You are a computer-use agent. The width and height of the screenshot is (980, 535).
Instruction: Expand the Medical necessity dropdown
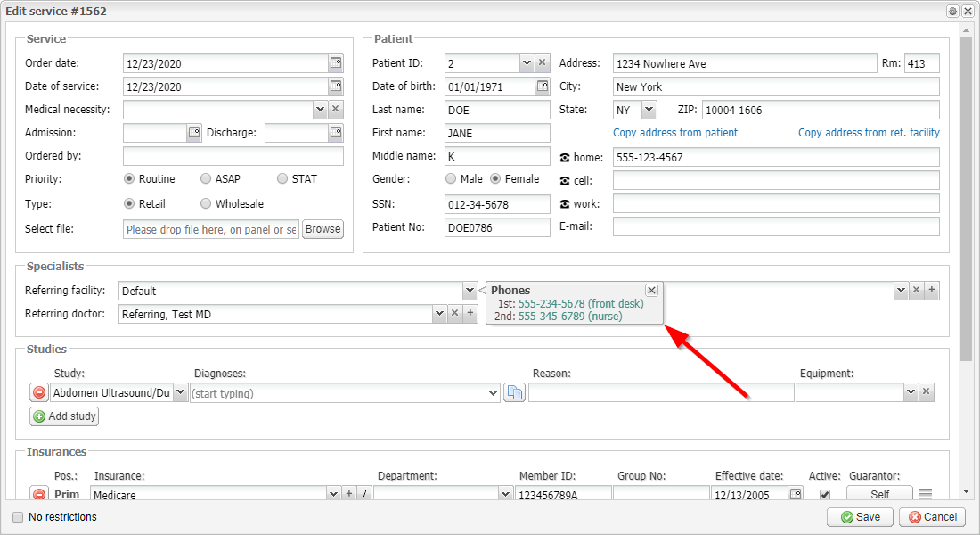coord(320,110)
